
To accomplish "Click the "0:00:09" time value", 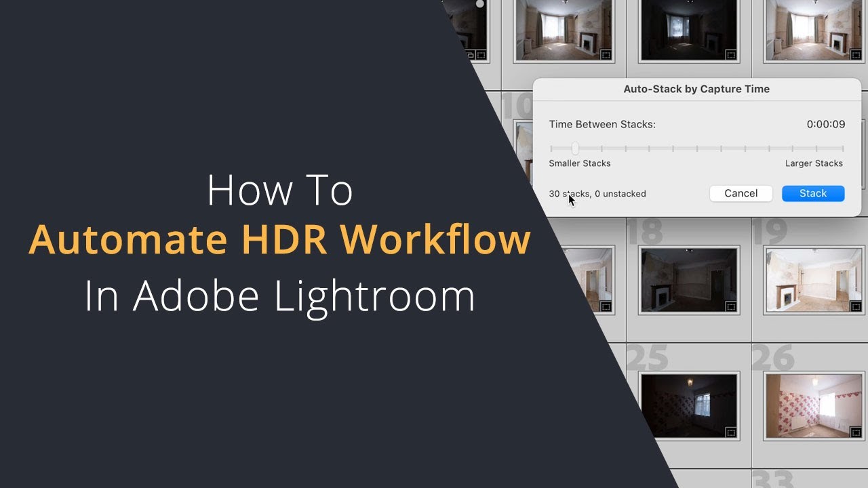I will coord(826,125).
